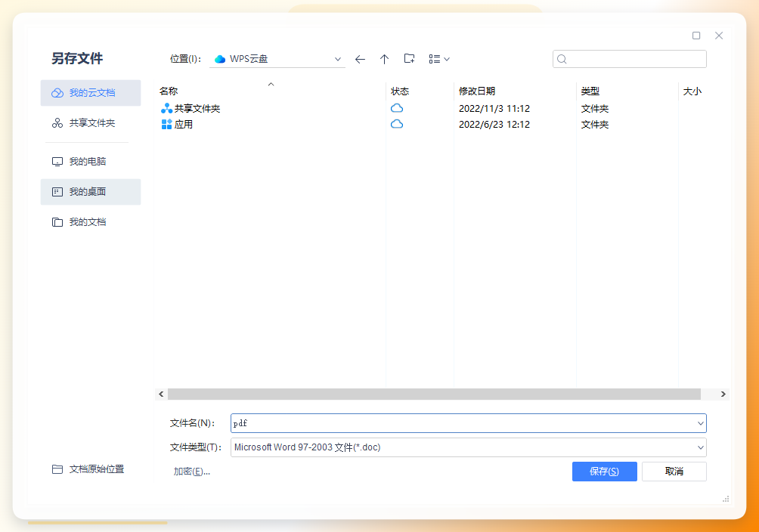
Task: Click the date 2022/6/23 12:12
Action: 494,125
